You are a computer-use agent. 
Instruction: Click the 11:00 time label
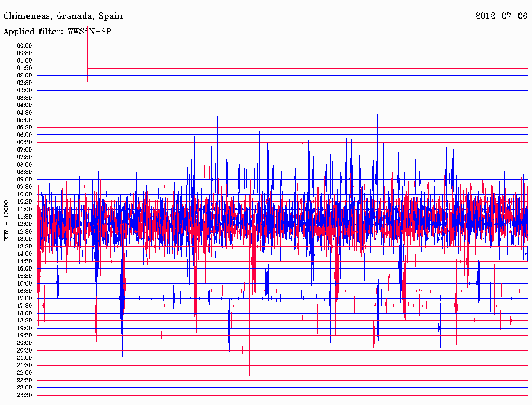(x=24, y=209)
